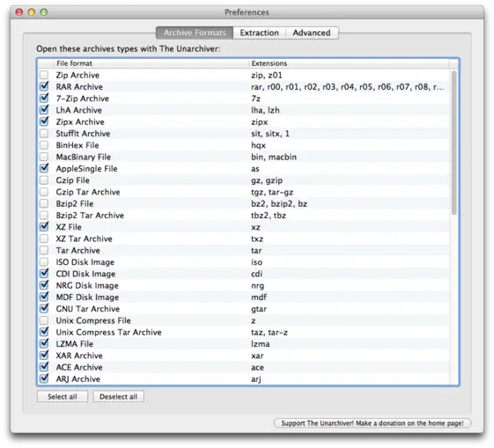The width and height of the screenshot is (494, 448).
Task: Check the Tar Archive checkbox
Action: click(x=44, y=250)
